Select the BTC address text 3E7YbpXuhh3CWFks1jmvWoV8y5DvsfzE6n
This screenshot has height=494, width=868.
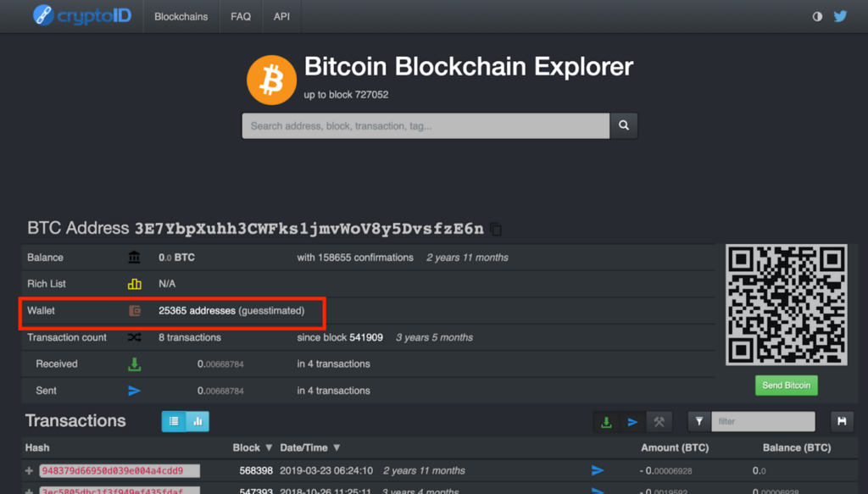(x=309, y=229)
